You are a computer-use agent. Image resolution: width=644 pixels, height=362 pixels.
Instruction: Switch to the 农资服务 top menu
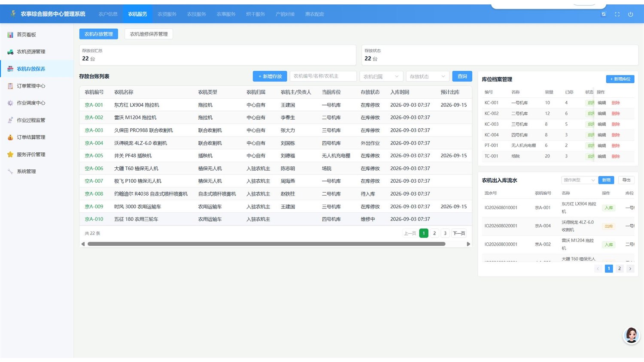[167, 14]
